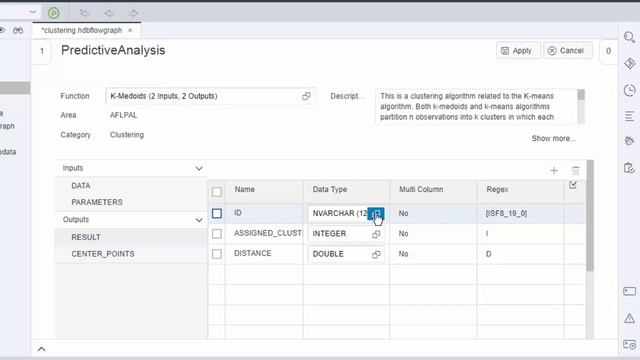Click the Name column header

[x=264, y=190]
